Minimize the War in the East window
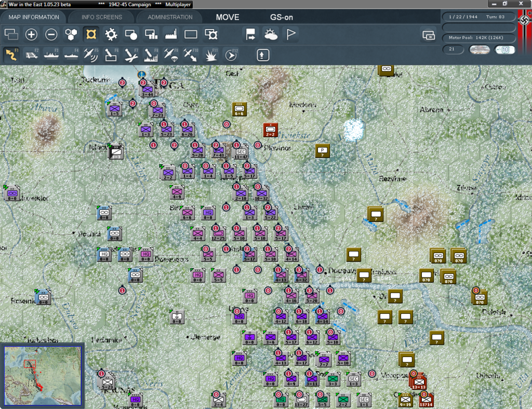Image resolution: width=532 pixels, height=409 pixels. 494,4
